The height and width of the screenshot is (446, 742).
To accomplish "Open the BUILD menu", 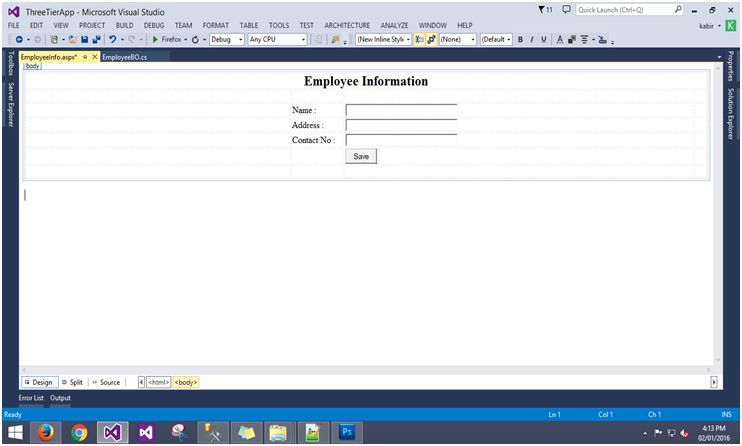I will [124, 26].
